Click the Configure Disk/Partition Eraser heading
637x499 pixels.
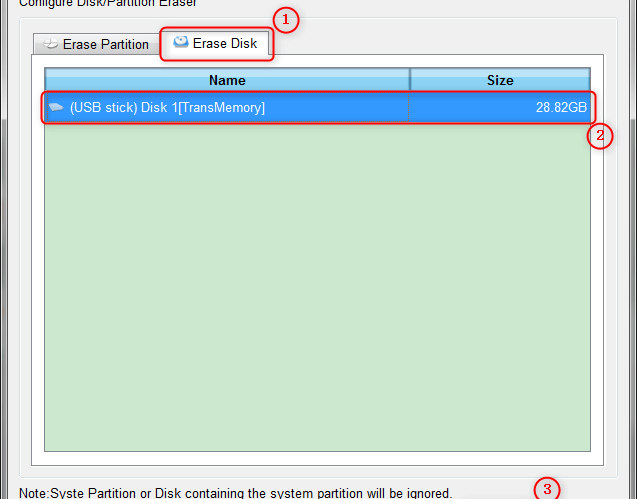pos(108,3)
